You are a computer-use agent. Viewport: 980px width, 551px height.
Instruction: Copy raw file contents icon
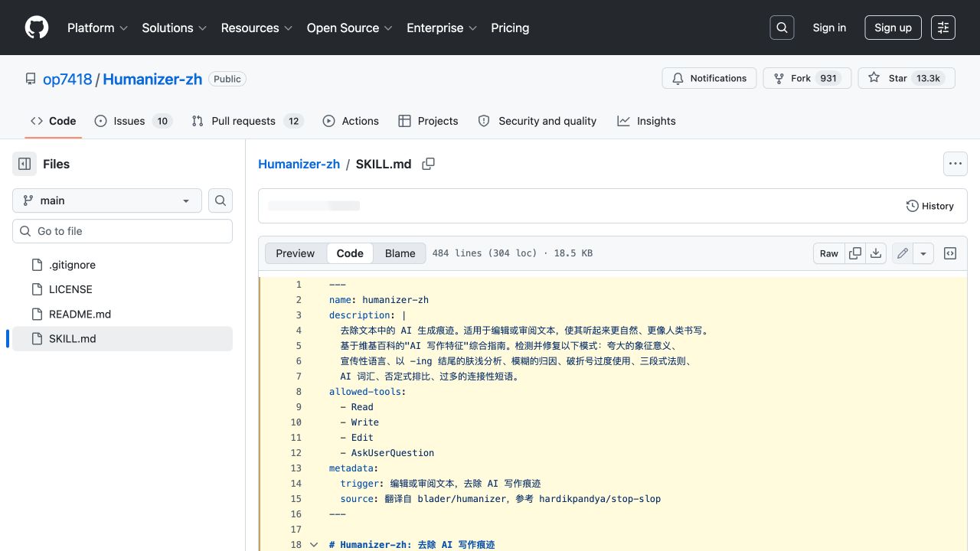click(855, 253)
